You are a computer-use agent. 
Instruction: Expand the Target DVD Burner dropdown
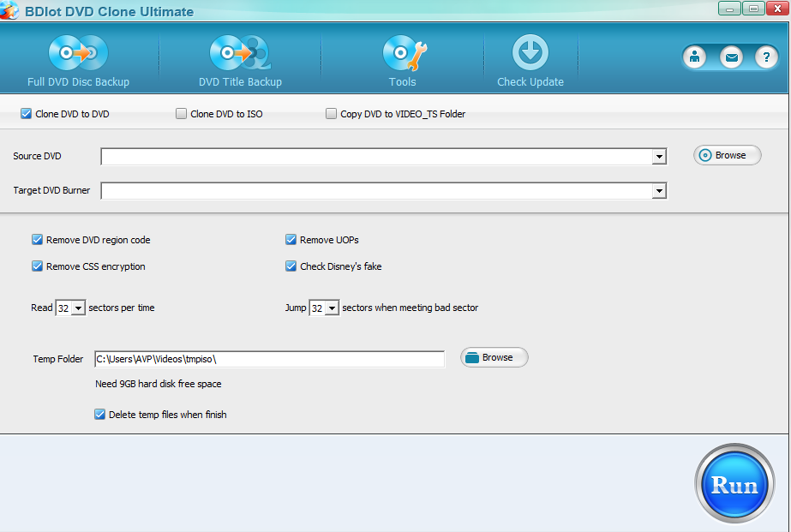659,191
